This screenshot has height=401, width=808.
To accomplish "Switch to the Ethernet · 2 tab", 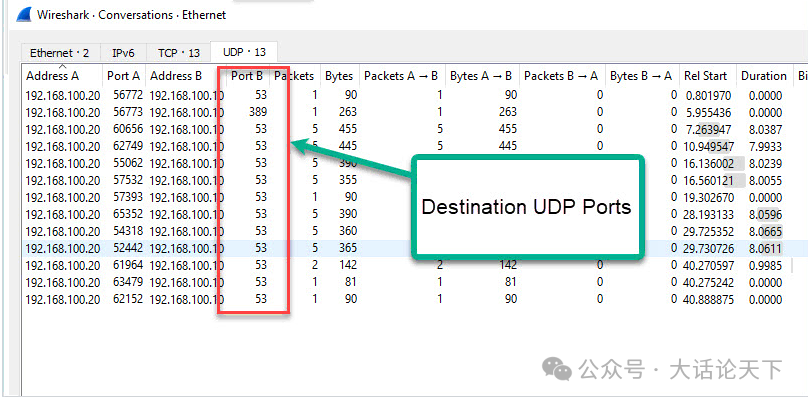I will coord(59,53).
